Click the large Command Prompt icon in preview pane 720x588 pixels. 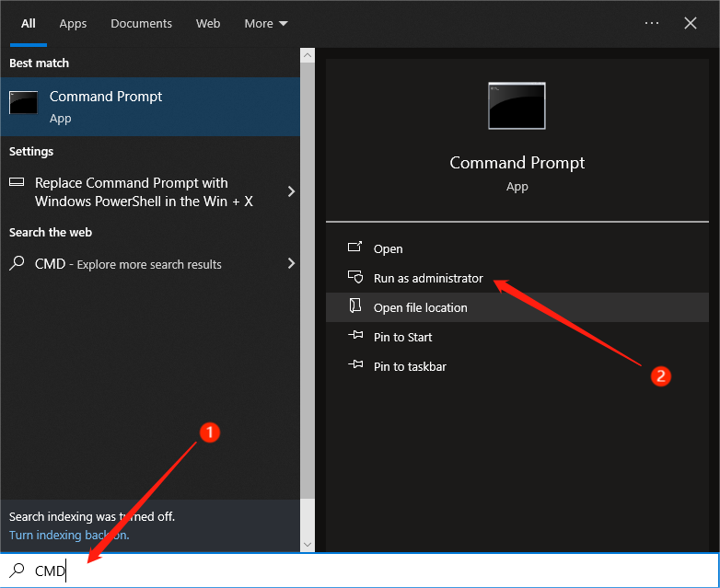click(x=517, y=106)
